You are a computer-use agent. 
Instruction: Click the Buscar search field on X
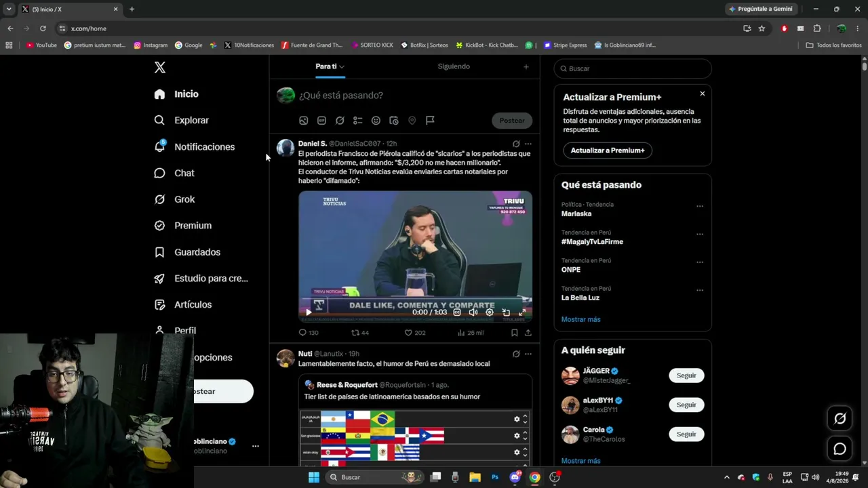(633, 68)
